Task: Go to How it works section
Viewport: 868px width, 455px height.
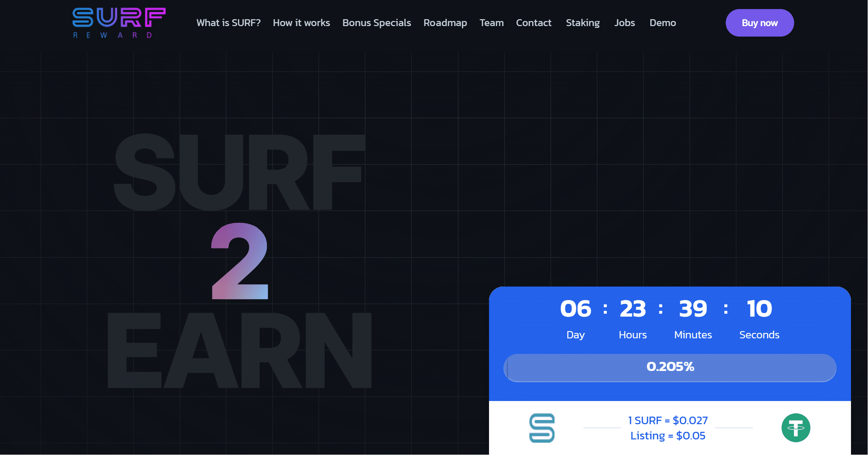Action: (x=302, y=23)
